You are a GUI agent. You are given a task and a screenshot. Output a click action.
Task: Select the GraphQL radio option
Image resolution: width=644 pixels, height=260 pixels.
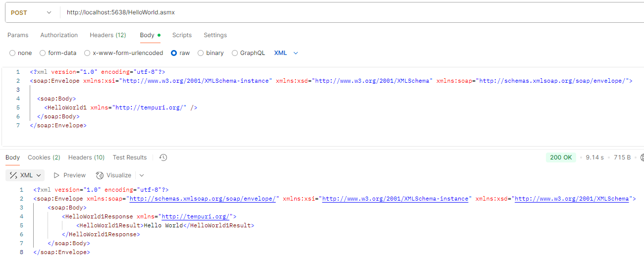point(235,53)
